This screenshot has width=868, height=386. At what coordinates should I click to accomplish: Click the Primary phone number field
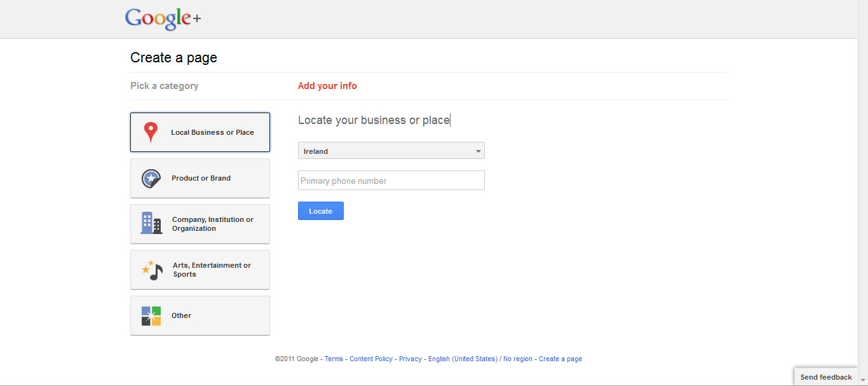click(x=391, y=181)
